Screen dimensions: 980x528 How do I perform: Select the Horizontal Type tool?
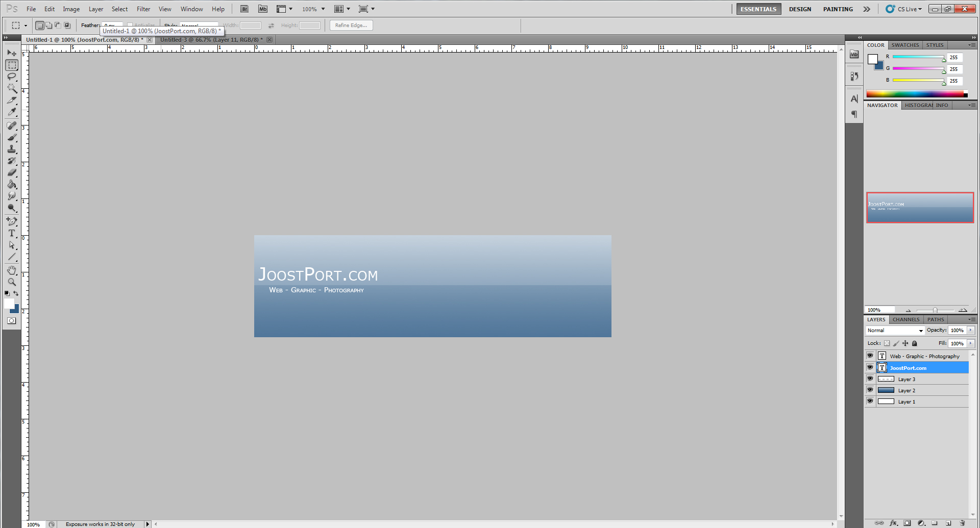coord(12,233)
